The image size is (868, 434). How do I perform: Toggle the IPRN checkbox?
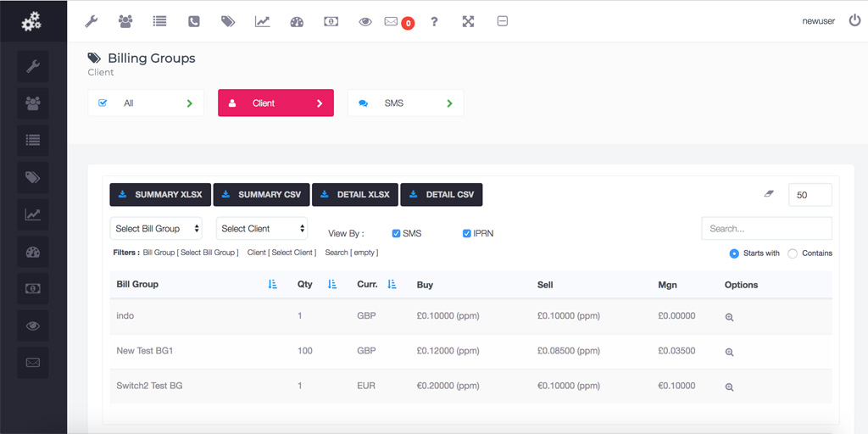point(467,233)
